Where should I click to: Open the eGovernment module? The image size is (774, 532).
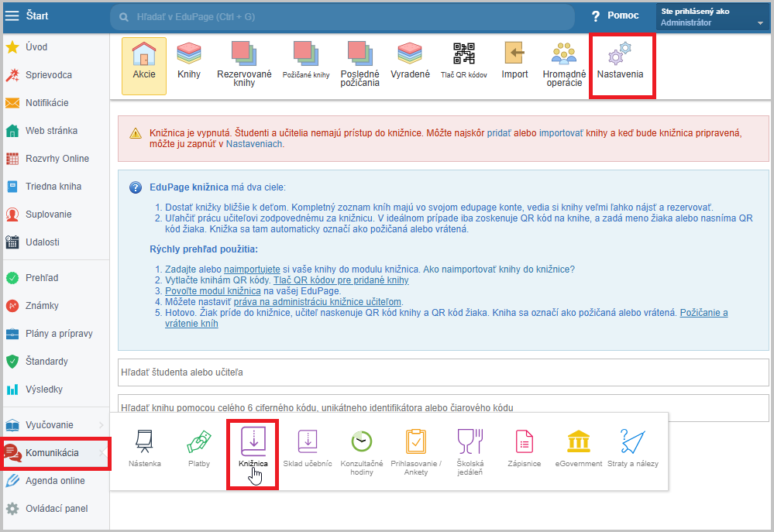(579, 448)
